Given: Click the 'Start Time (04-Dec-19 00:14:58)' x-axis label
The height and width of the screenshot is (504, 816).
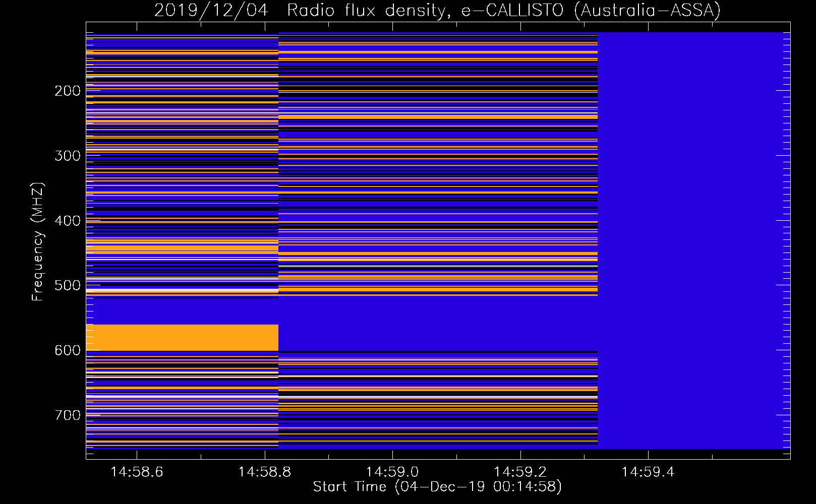Looking at the screenshot, I should 437,487.
